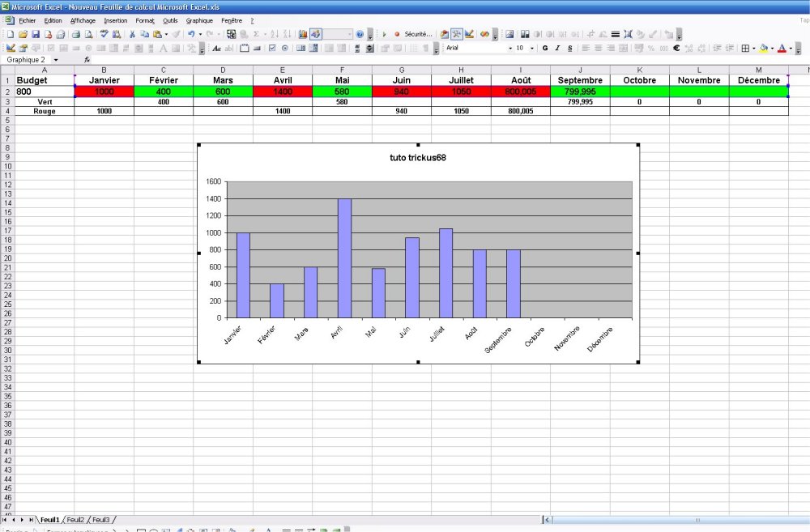Image resolution: width=810 pixels, height=532 pixels.
Task: Expand the Name Box dropdown arrow
Action: pos(56,60)
